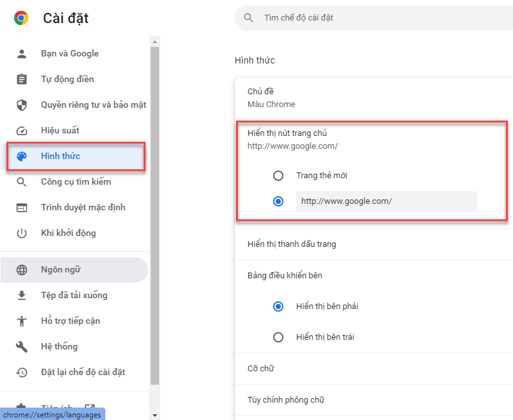
Task: Open the Cỡ chữ font size setting
Action: pyautogui.click(x=372, y=369)
